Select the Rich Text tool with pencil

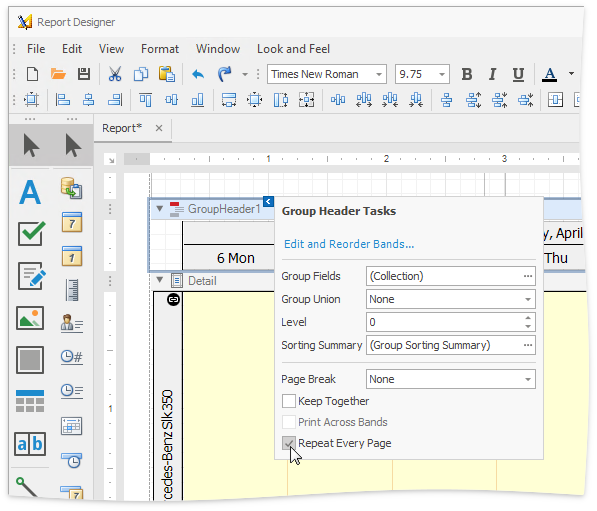point(32,276)
